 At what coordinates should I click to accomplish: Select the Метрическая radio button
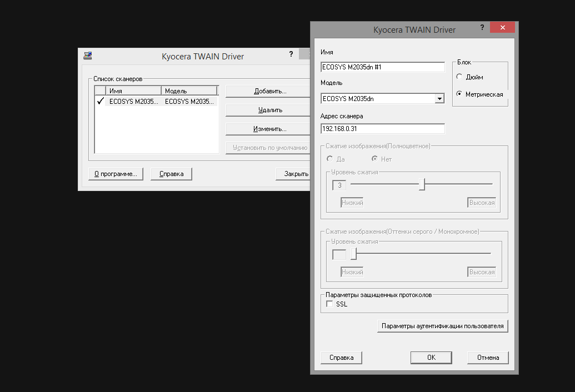click(459, 94)
